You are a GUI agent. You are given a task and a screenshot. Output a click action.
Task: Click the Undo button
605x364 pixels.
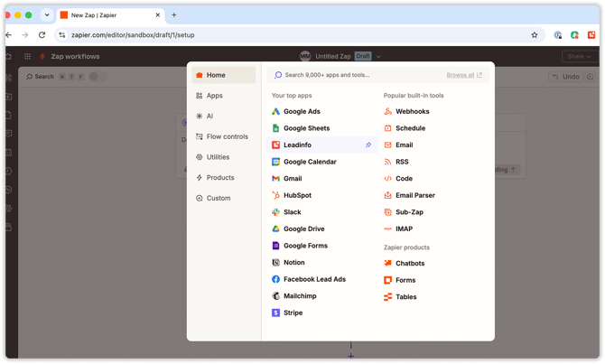click(566, 77)
